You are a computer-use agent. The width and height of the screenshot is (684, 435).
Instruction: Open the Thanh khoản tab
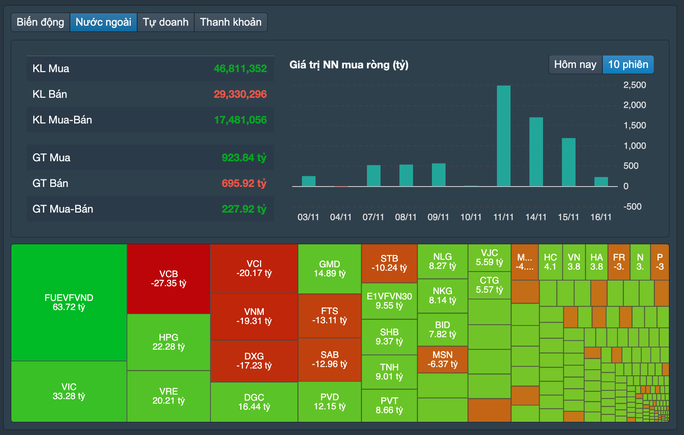[x=231, y=21]
